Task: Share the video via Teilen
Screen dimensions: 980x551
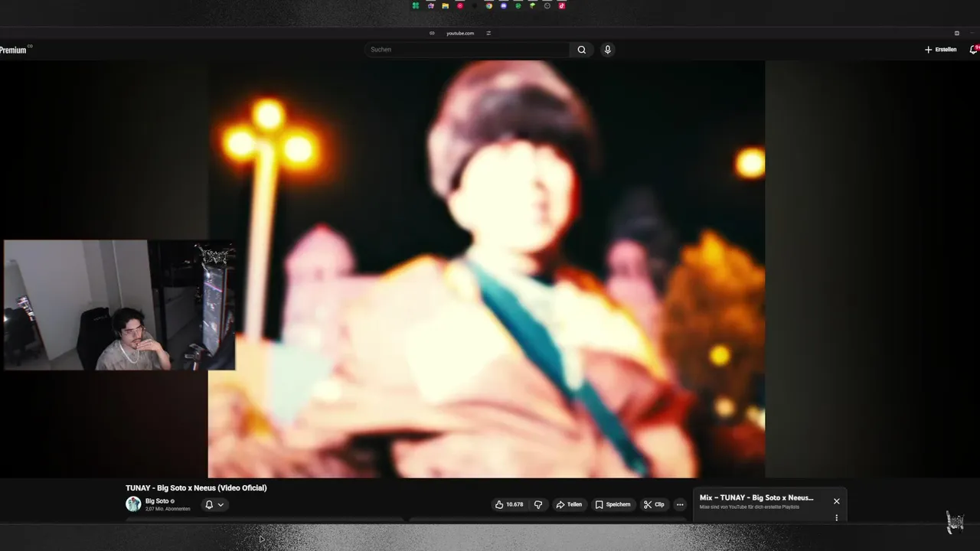Action: (x=569, y=504)
